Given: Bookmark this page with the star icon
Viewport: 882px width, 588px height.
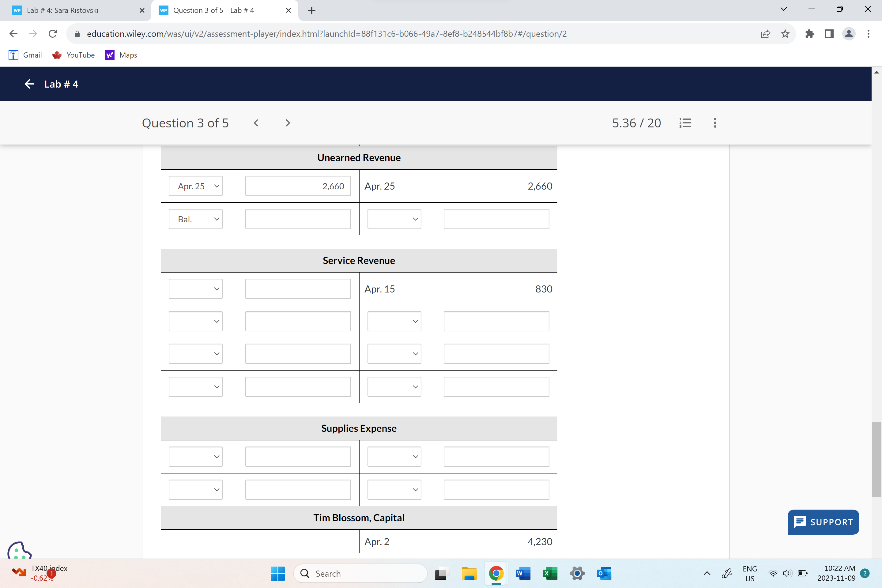Looking at the screenshot, I should click(785, 34).
